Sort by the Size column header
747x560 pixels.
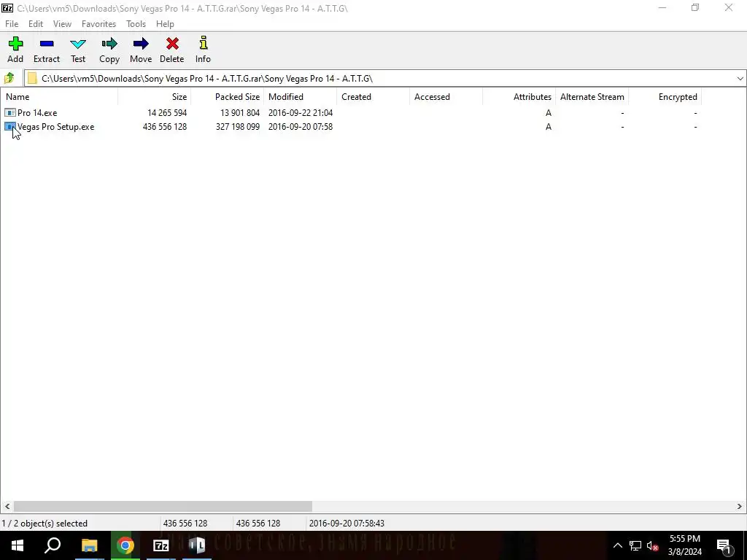tap(155, 97)
